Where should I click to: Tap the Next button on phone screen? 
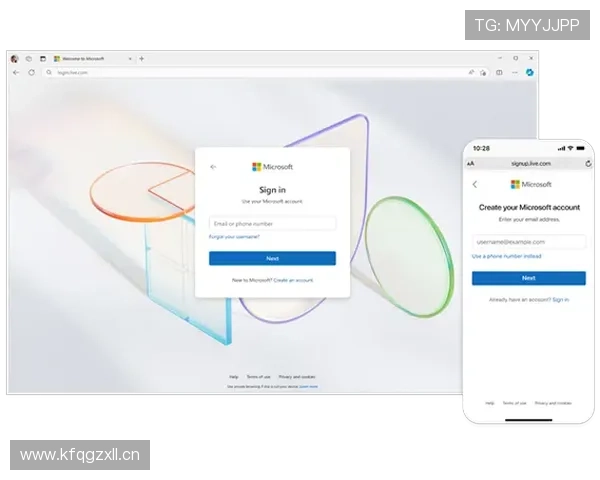(529, 278)
